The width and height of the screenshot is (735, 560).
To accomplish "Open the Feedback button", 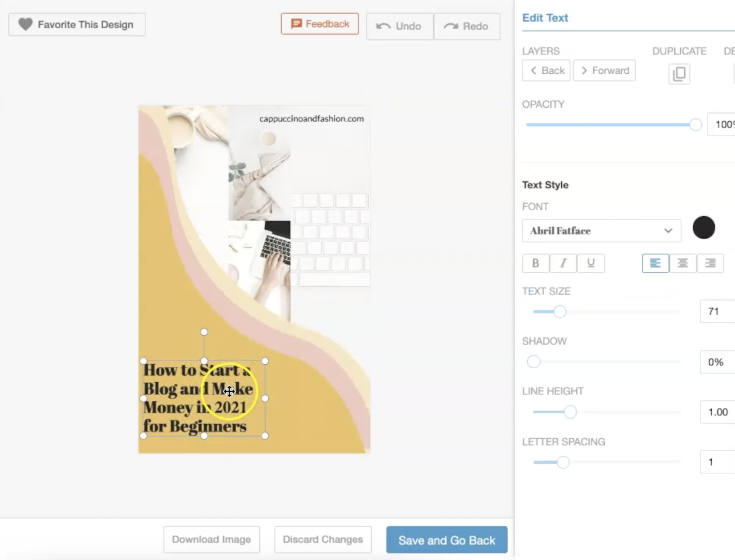I will pos(320,24).
